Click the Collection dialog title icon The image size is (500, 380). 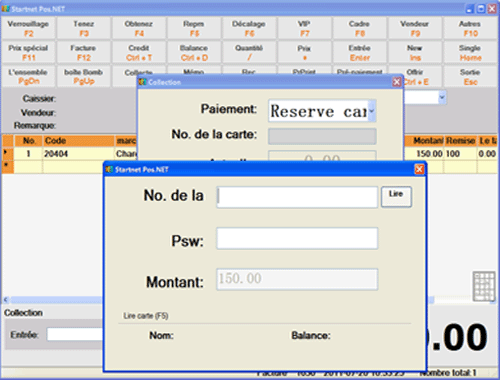click(x=143, y=82)
